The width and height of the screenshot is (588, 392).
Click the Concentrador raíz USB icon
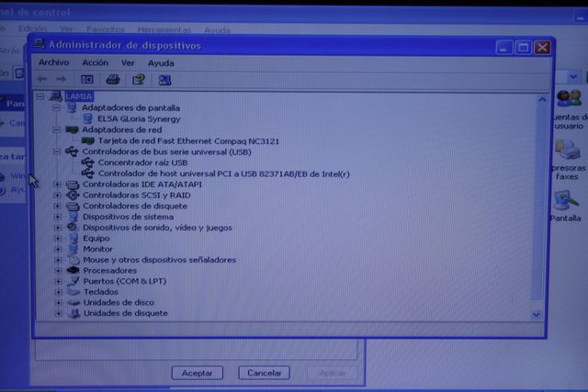pos(88,162)
